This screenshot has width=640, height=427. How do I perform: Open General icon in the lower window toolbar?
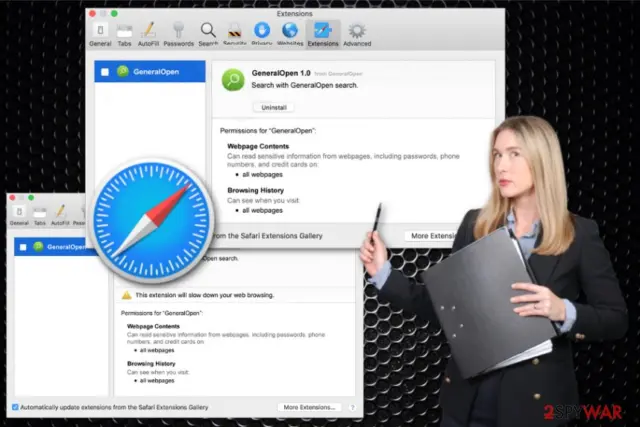[x=19, y=216]
